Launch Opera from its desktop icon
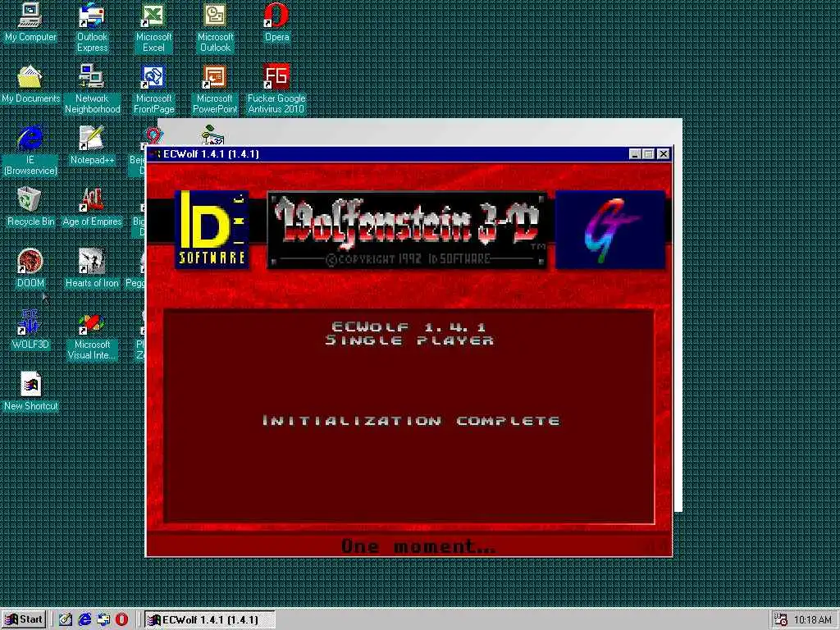 click(x=276, y=22)
